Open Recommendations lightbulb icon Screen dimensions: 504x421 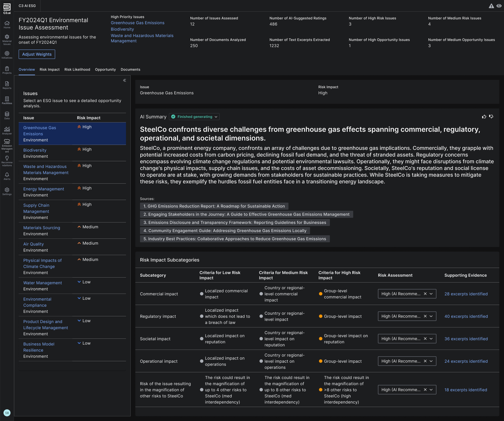click(7, 161)
